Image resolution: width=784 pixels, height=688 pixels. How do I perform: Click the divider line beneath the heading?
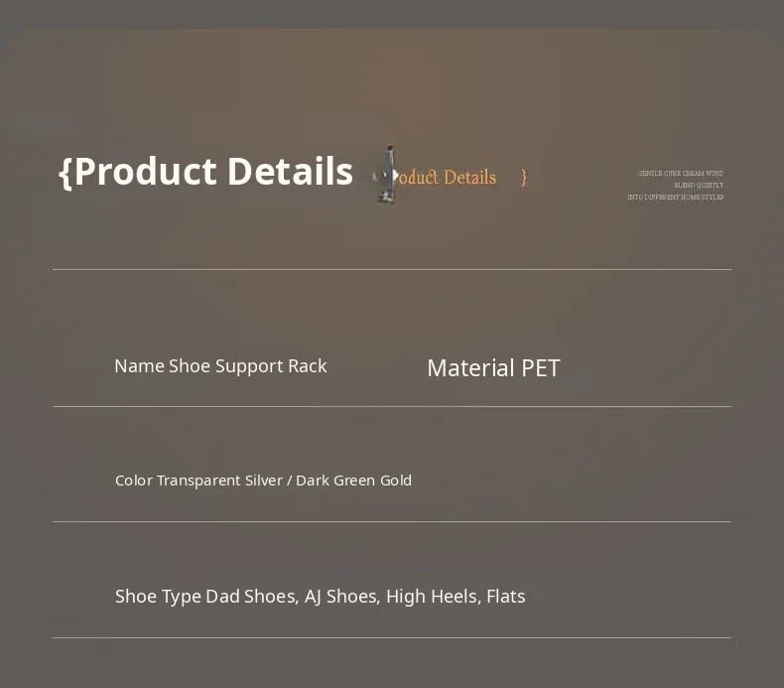click(392, 269)
